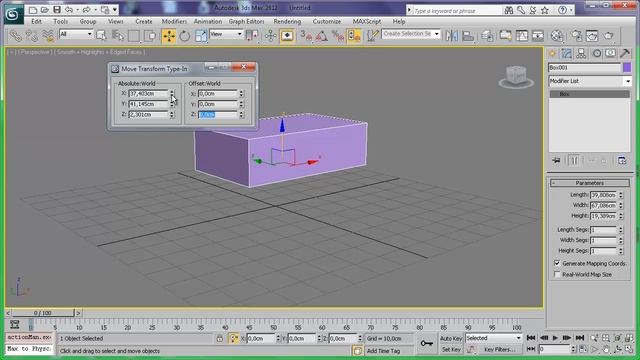Viewport: 640px width, 360px height.
Task: Click the Length Segs spinner arrows
Action: pos(621,230)
